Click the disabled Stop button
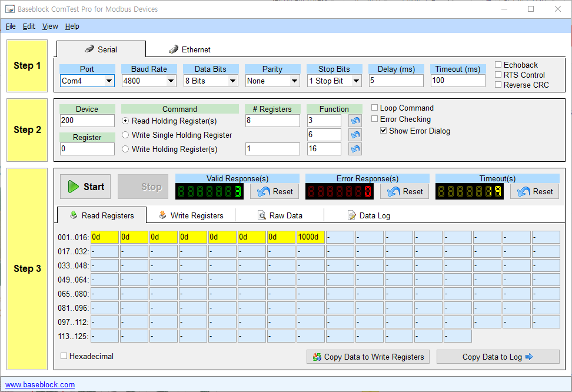The width and height of the screenshot is (572, 392). tap(143, 187)
